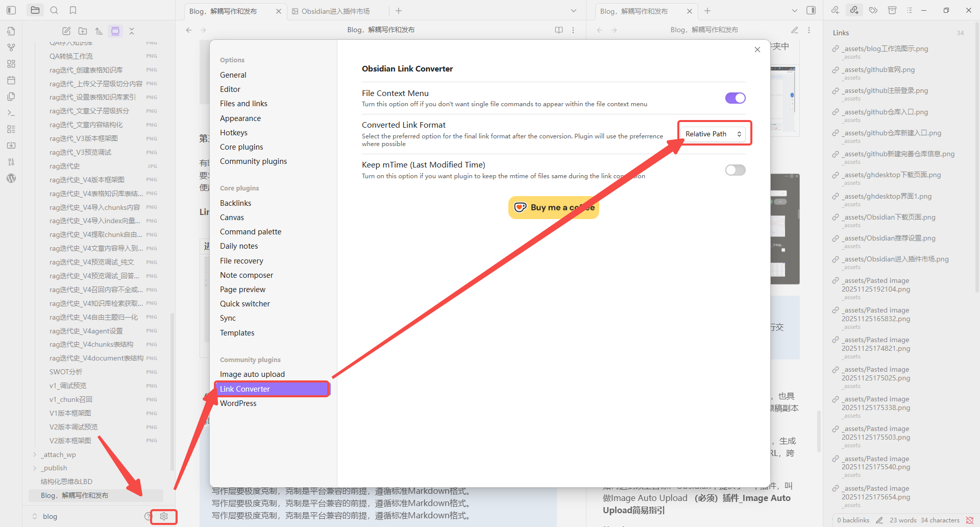Open the graph view icon in left ribbon
This screenshot has height=527, width=980.
point(11,47)
